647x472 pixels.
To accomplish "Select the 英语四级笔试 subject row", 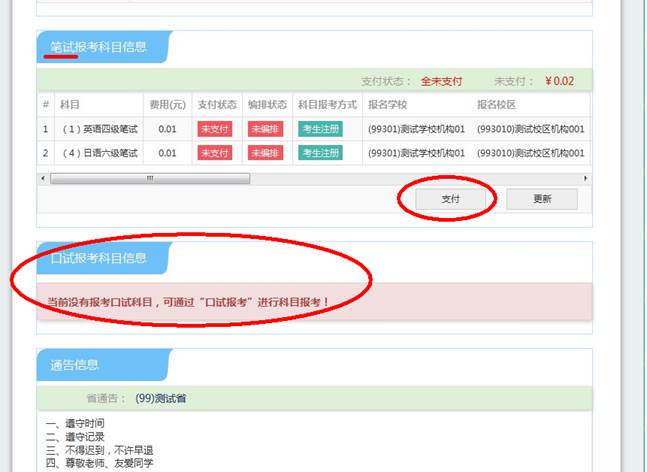I will pyautogui.click(x=314, y=129).
